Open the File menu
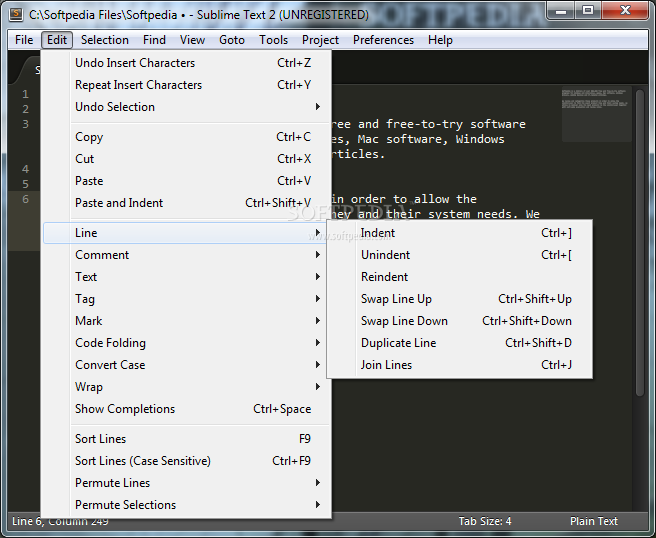This screenshot has height=538, width=656. [x=24, y=40]
